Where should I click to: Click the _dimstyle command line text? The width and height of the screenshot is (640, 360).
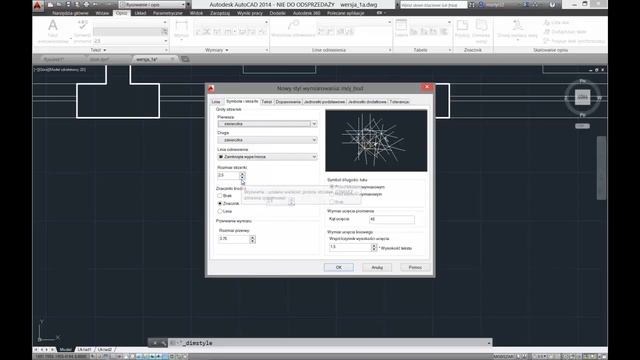pyautogui.click(x=199, y=343)
